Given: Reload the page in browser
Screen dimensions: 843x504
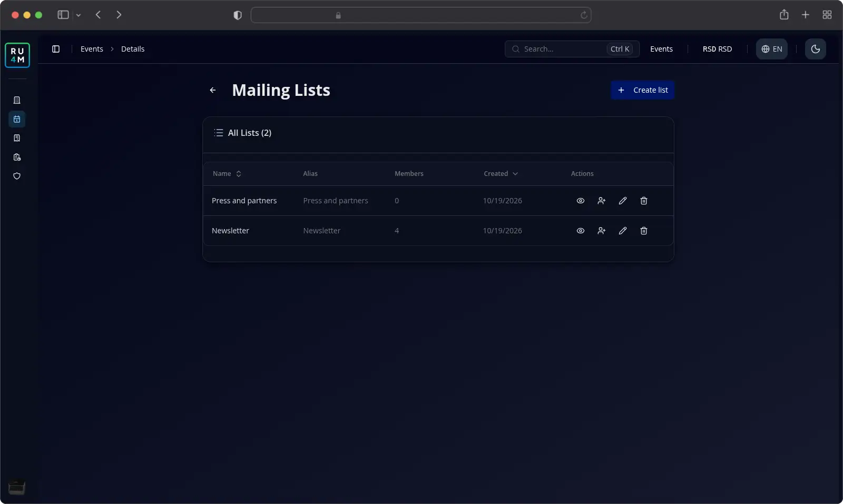Looking at the screenshot, I should click(x=584, y=15).
